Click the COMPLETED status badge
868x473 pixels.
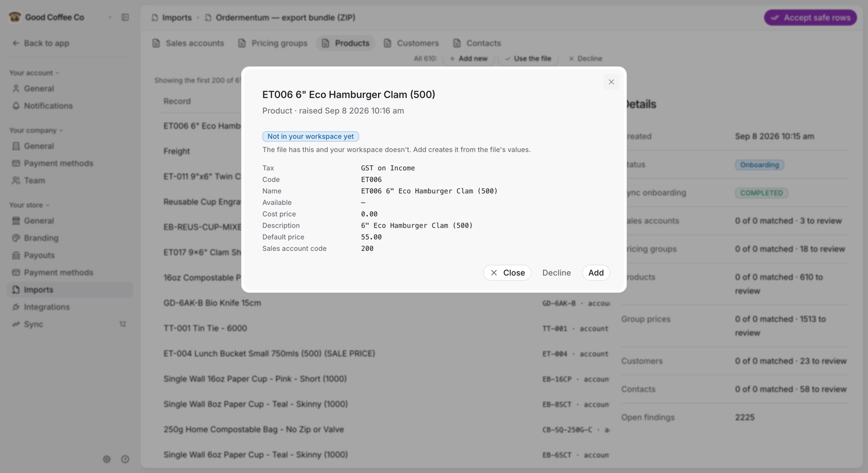[x=761, y=193]
